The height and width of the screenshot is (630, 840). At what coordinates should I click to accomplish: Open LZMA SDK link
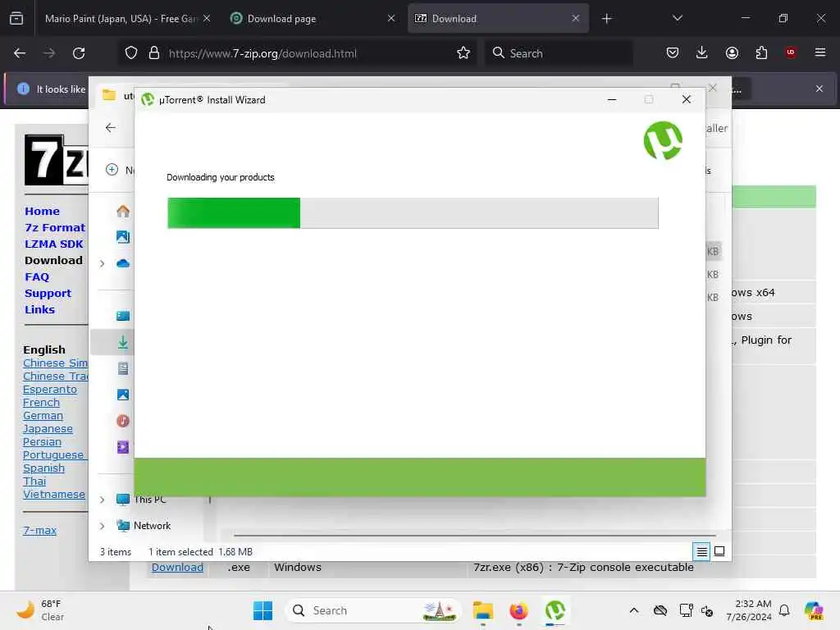[53, 244]
